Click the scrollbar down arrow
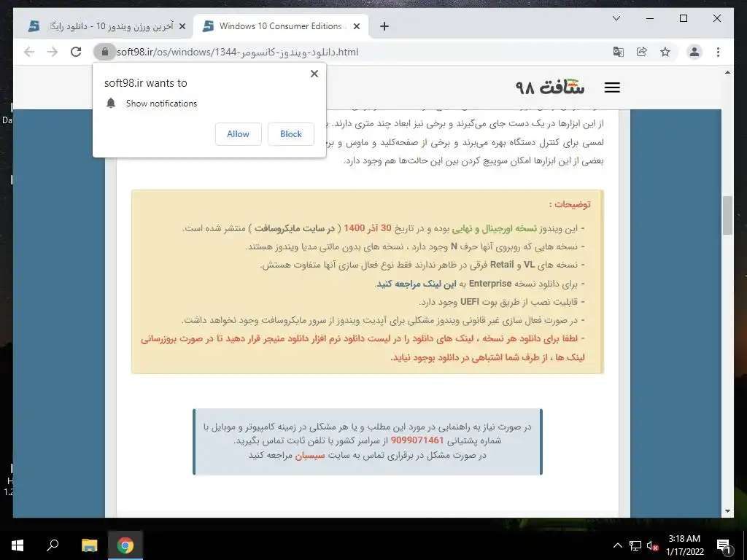 coord(727,511)
